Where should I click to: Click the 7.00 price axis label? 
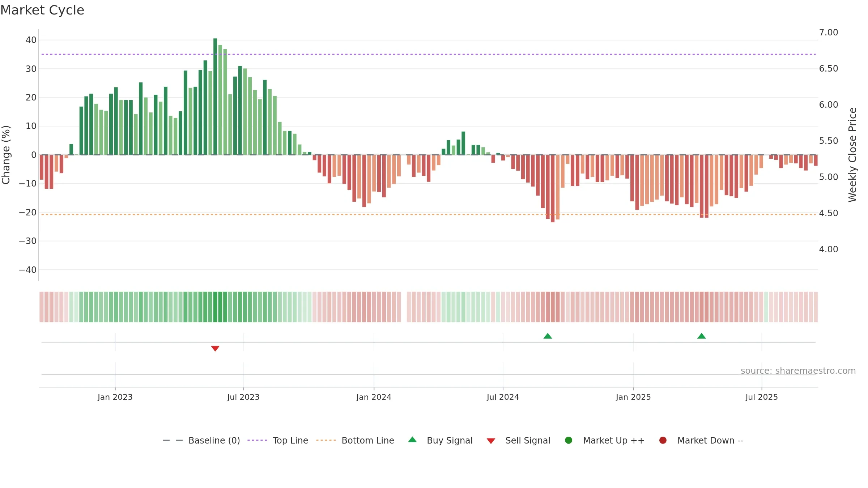[x=829, y=33]
